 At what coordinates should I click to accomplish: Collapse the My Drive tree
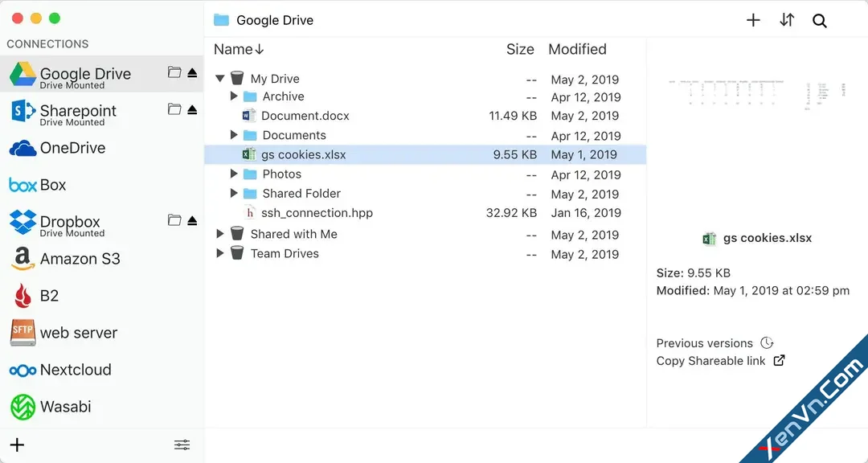(220, 79)
